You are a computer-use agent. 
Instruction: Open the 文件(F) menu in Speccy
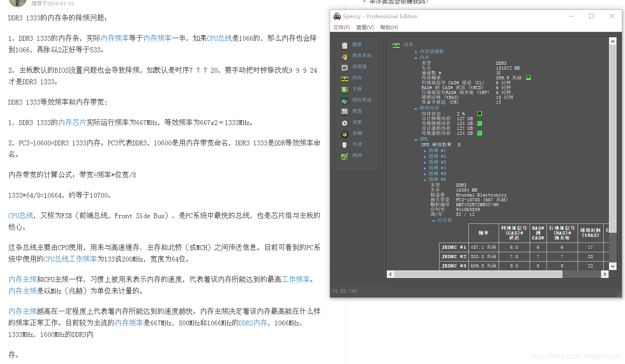342,27
